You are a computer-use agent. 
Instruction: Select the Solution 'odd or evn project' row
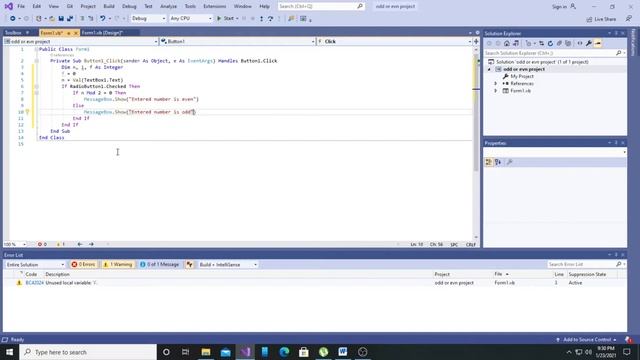click(542, 62)
